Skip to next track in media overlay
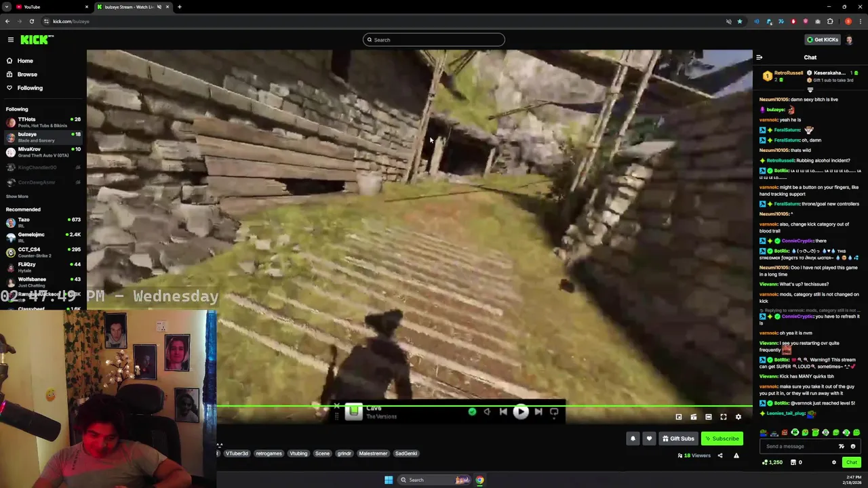The width and height of the screenshot is (868, 488). [x=538, y=411]
